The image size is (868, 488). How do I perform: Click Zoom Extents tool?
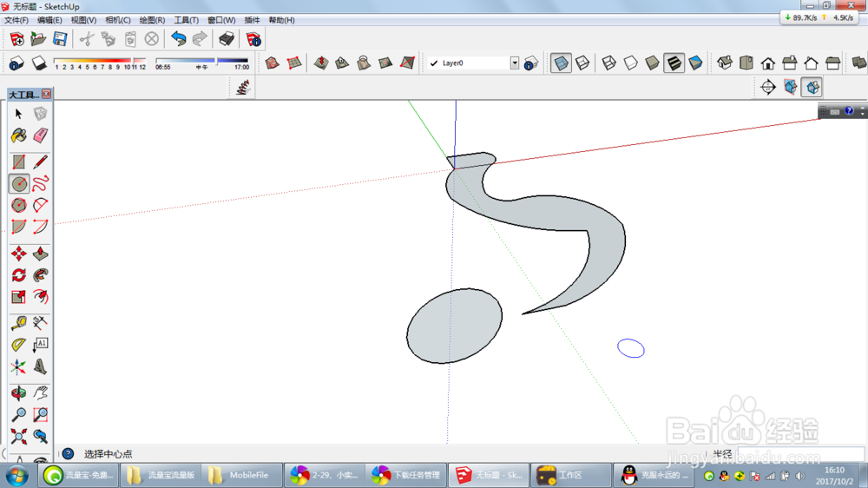coord(19,437)
